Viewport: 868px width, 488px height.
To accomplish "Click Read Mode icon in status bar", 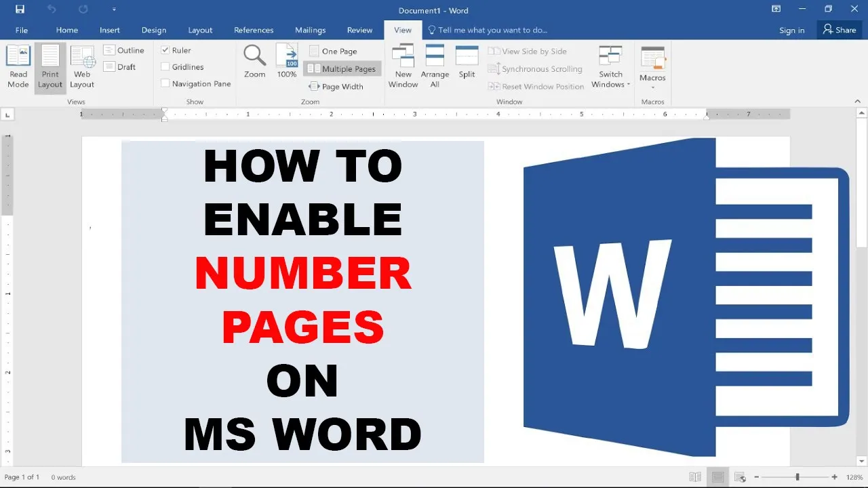I will pos(694,477).
